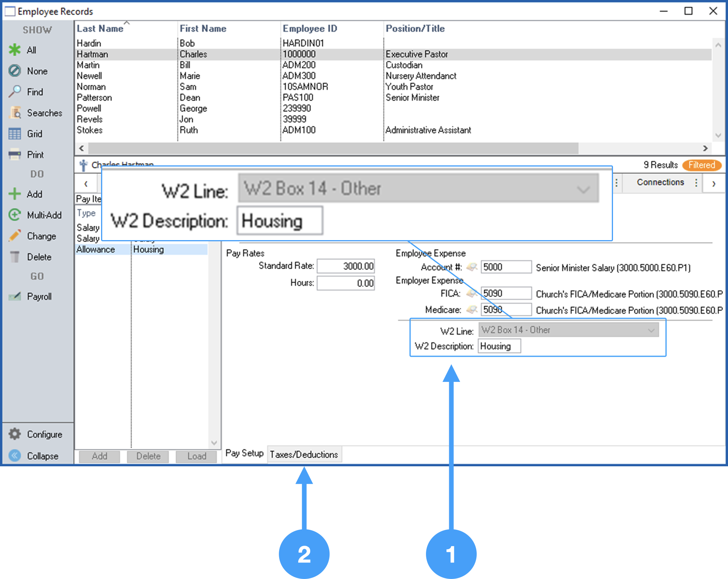The image size is (728, 579).
Task: Expand the W2 Line dropdown
Action: click(x=651, y=330)
